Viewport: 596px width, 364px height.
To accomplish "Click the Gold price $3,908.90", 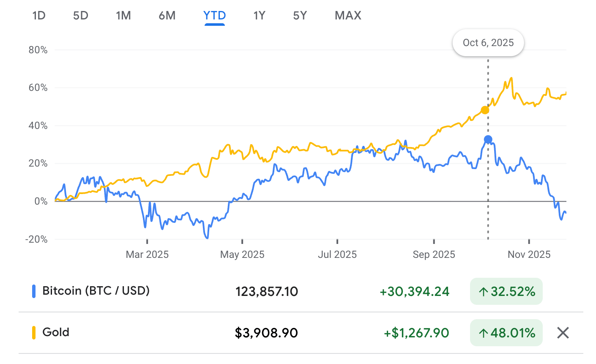I will (x=266, y=333).
